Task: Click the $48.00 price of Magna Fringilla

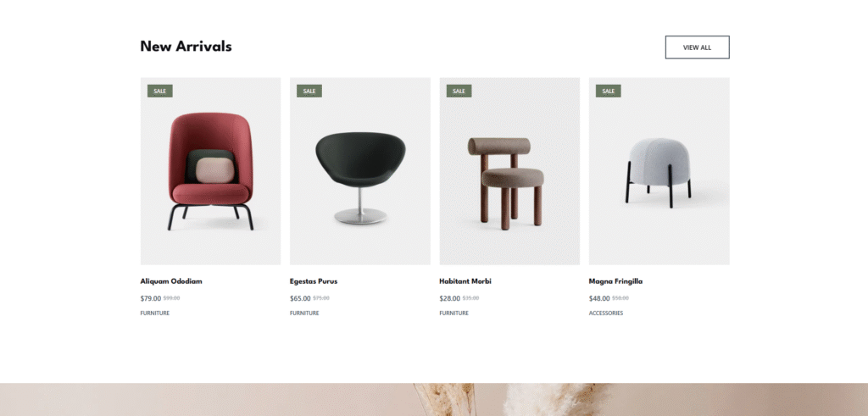Action: click(599, 298)
